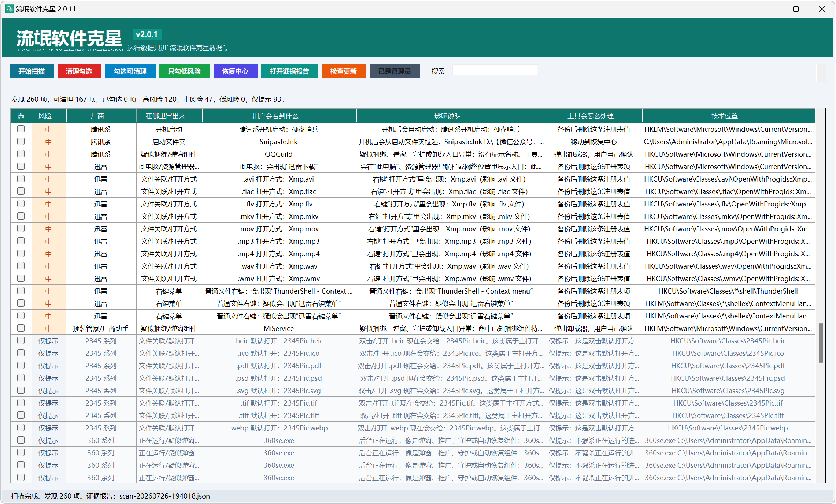
Task: Click the v2.0.1 version badge
Action: coord(147,34)
